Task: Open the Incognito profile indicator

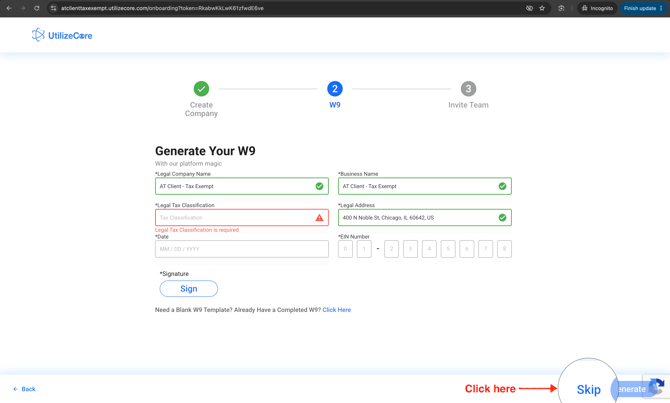Action: [x=597, y=8]
